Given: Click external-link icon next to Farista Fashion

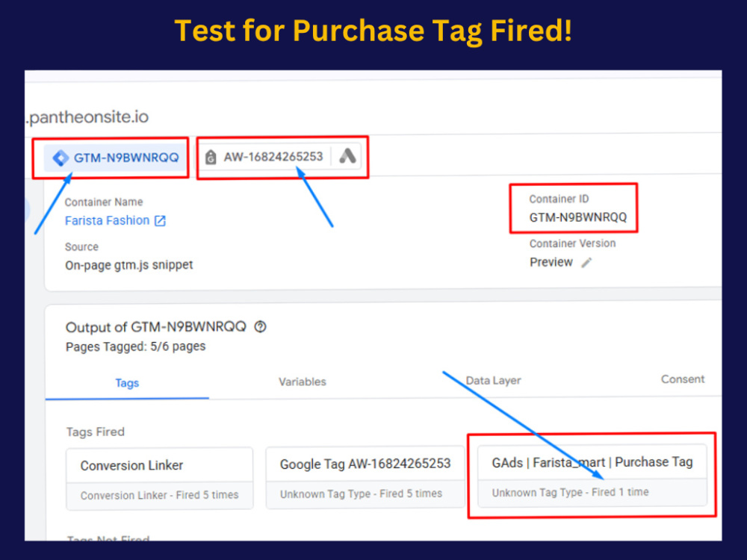Looking at the screenshot, I should click(160, 220).
